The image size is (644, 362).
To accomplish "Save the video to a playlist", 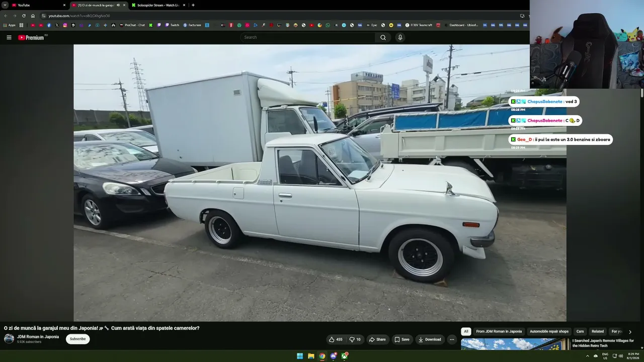I will tap(402, 339).
